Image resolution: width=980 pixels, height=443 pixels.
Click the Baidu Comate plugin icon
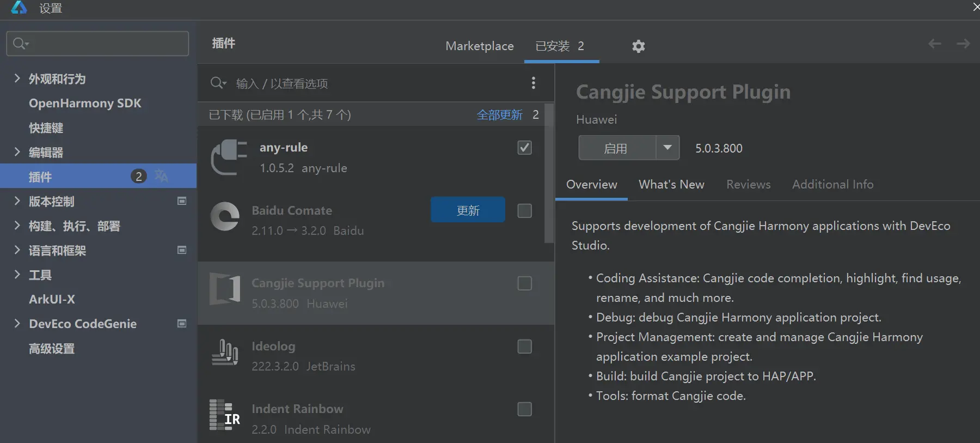(x=225, y=216)
